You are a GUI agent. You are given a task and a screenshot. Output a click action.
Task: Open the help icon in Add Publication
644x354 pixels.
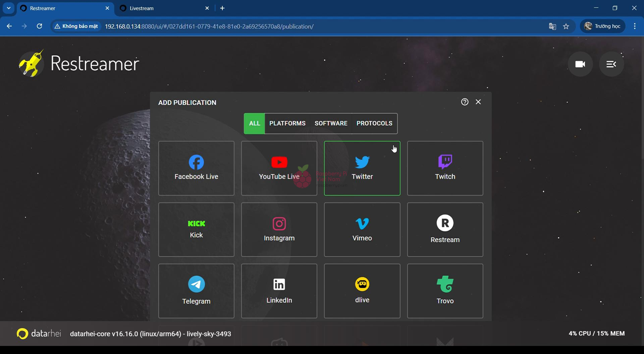click(465, 102)
